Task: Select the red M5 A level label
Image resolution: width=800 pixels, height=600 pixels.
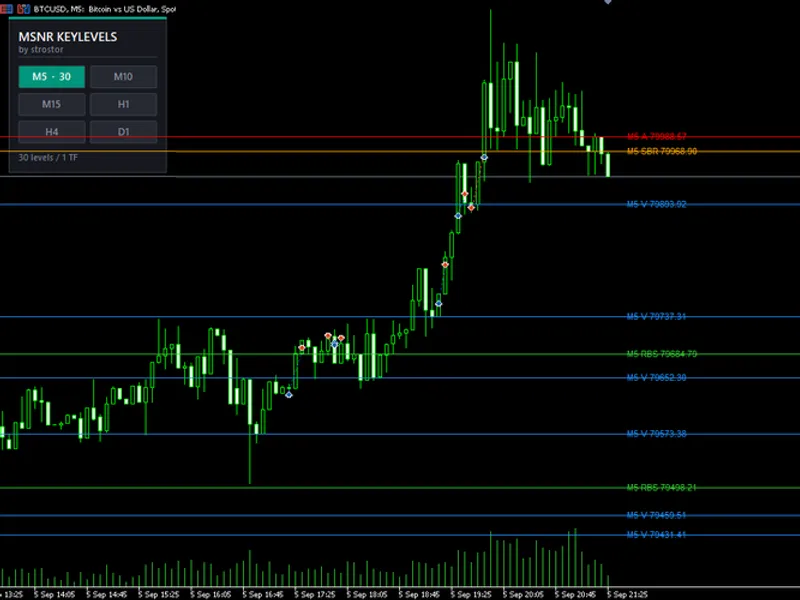Action: coord(657,136)
